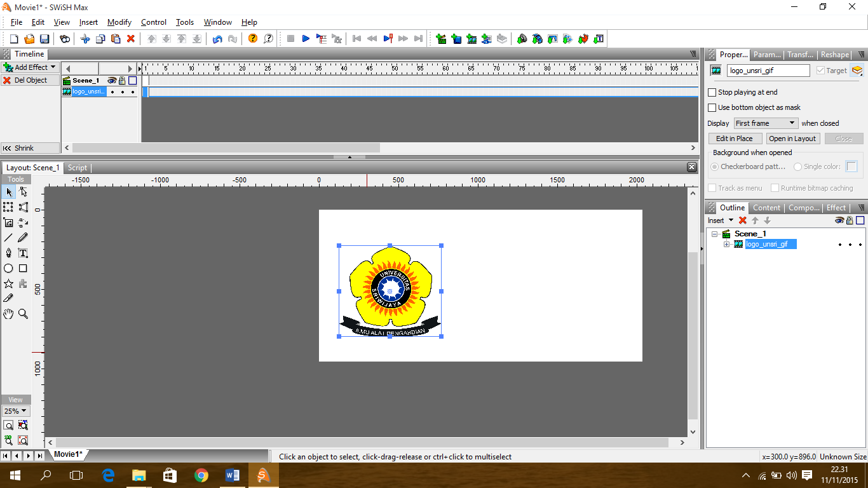This screenshot has height=488, width=868.
Task: Toggle lock icon in Outline panel header
Action: coord(850,220)
